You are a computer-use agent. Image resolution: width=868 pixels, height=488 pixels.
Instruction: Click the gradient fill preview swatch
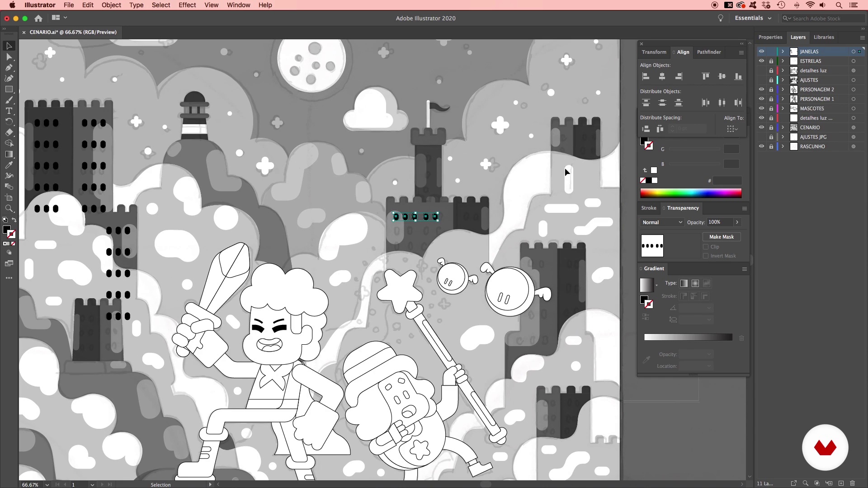coord(646,285)
